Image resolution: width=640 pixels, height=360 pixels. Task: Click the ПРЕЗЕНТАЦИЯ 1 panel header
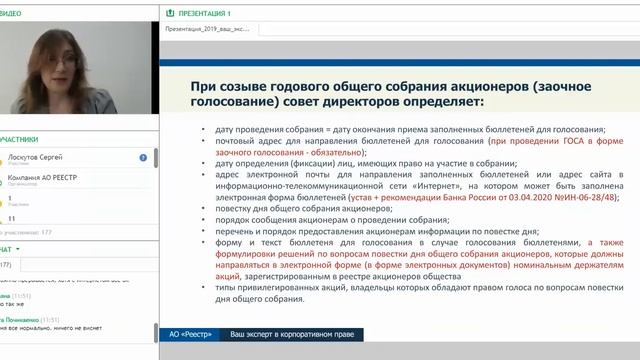click(204, 13)
